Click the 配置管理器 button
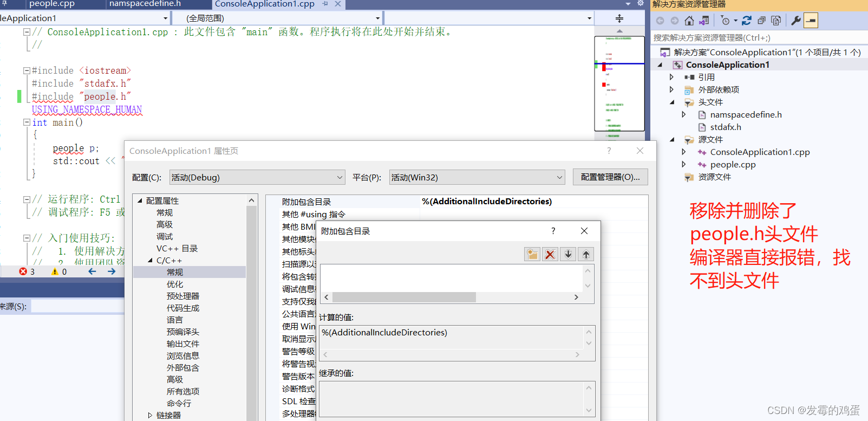This screenshot has width=868, height=421. [610, 177]
